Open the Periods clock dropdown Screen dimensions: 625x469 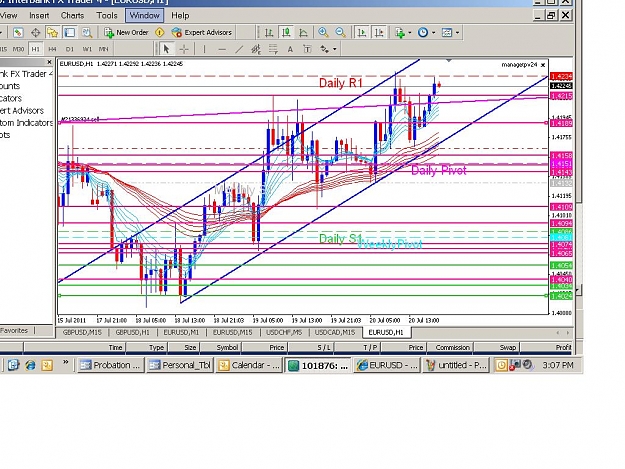tap(426, 33)
